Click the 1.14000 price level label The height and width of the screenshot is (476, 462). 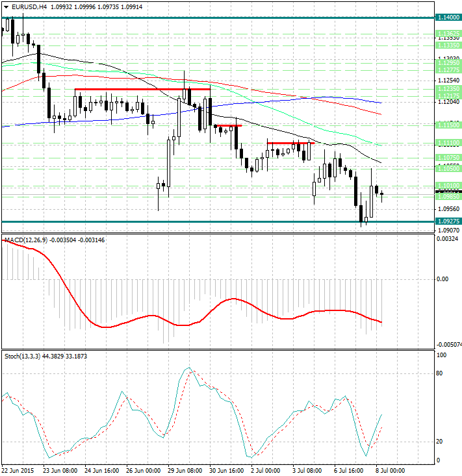[x=448, y=18]
